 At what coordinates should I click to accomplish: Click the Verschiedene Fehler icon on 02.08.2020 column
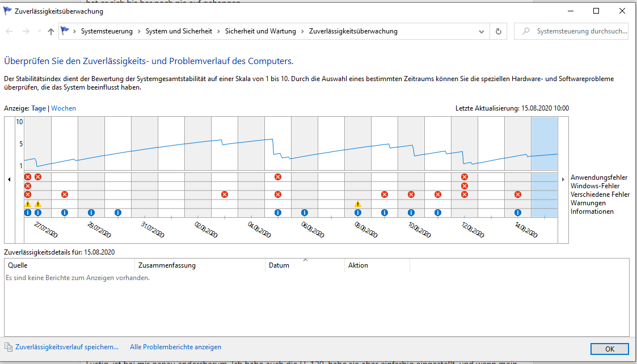pos(224,194)
